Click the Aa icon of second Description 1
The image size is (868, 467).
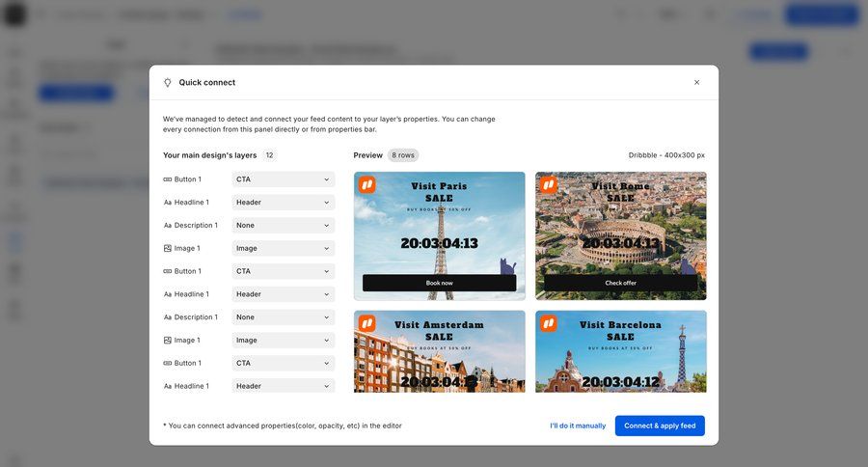pyautogui.click(x=167, y=317)
